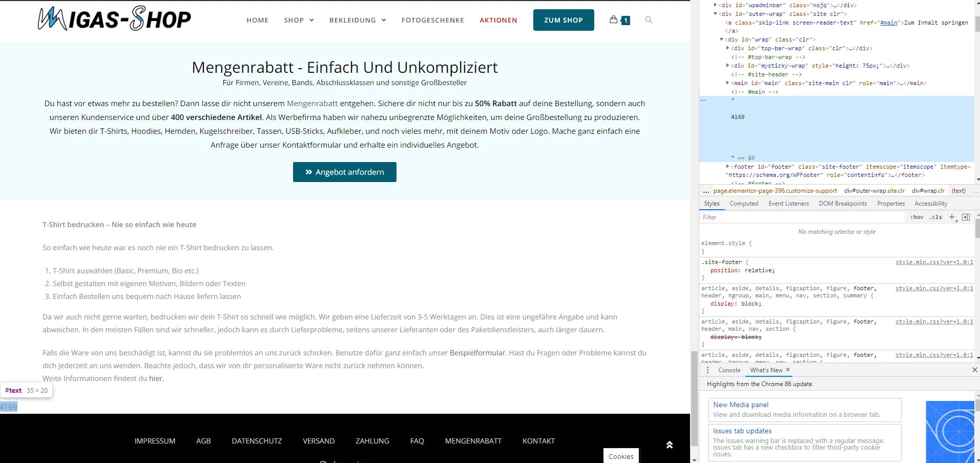Expand the footer element node

click(x=728, y=167)
